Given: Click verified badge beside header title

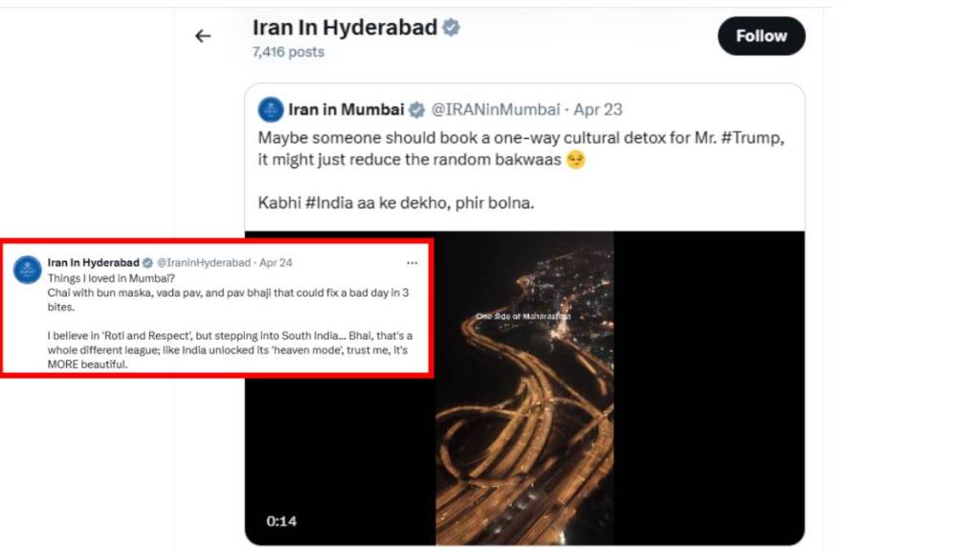Looking at the screenshot, I should (x=452, y=28).
